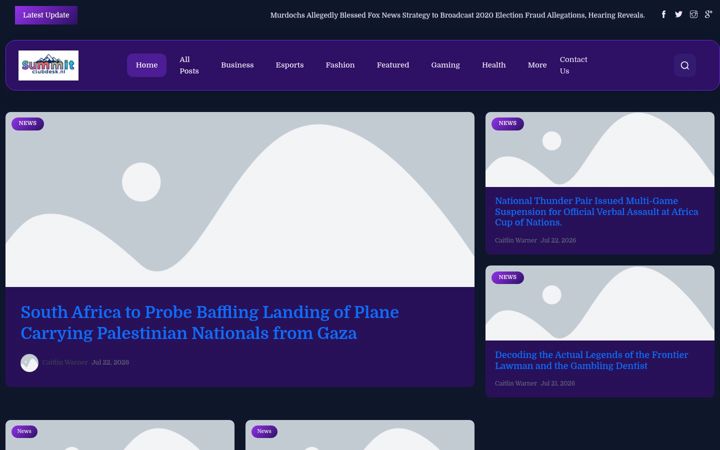Open the Frontier Lawman and Gambling Dentist article
The image size is (720, 450).
(591, 360)
